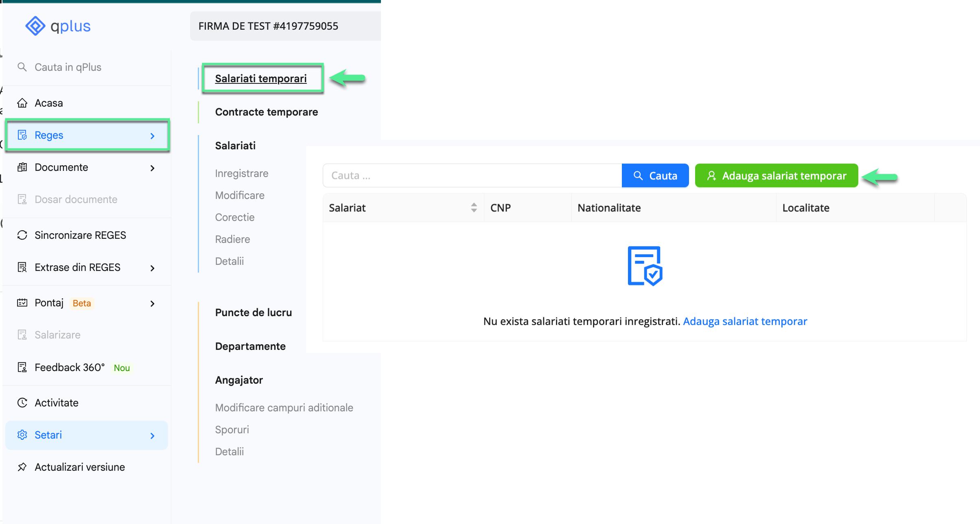Click the search magnifier in Cauta in qPlus

(22, 67)
